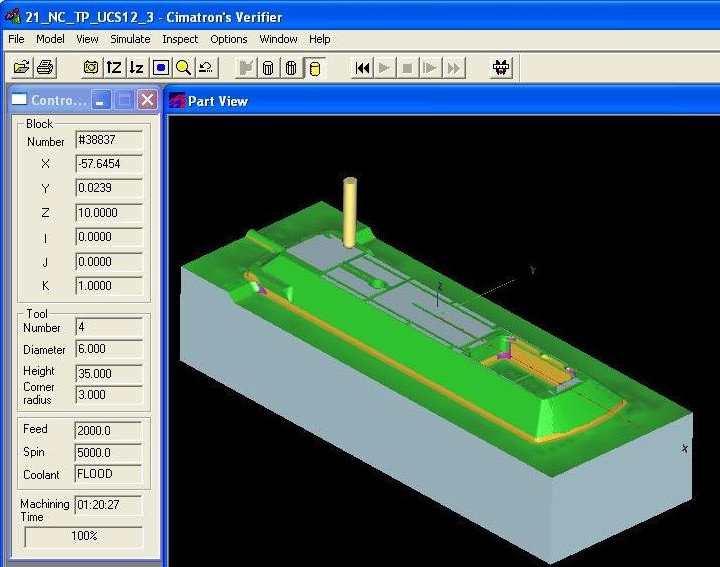The image size is (720, 567).
Task: Close the Control panel window
Action: click(x=147, y=100)
